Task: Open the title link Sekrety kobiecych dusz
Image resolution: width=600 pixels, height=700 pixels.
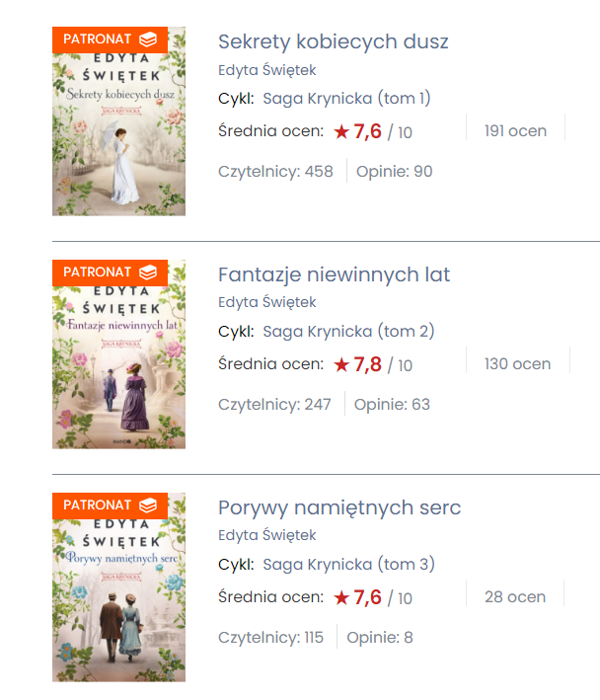Action: [333, 41]
